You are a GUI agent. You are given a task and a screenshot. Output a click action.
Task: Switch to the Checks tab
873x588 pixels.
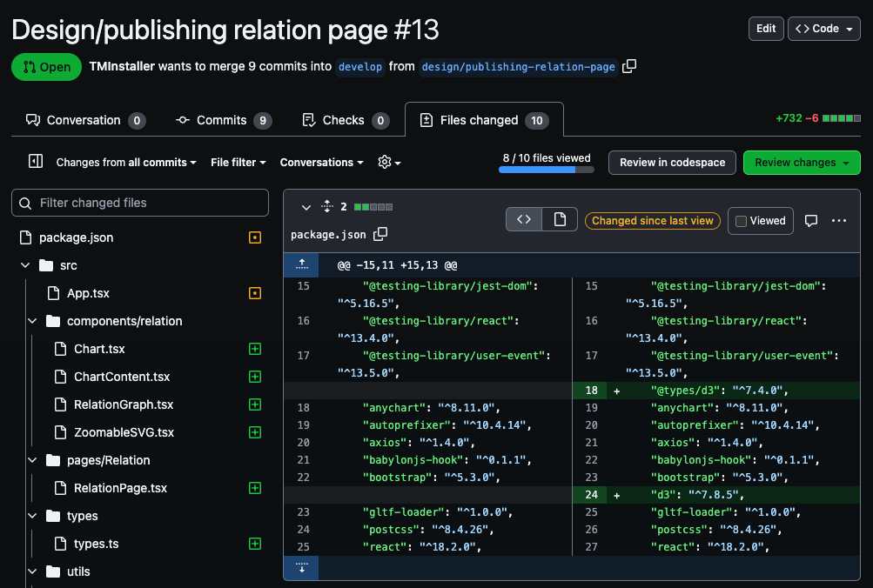(x=346, y=120)
